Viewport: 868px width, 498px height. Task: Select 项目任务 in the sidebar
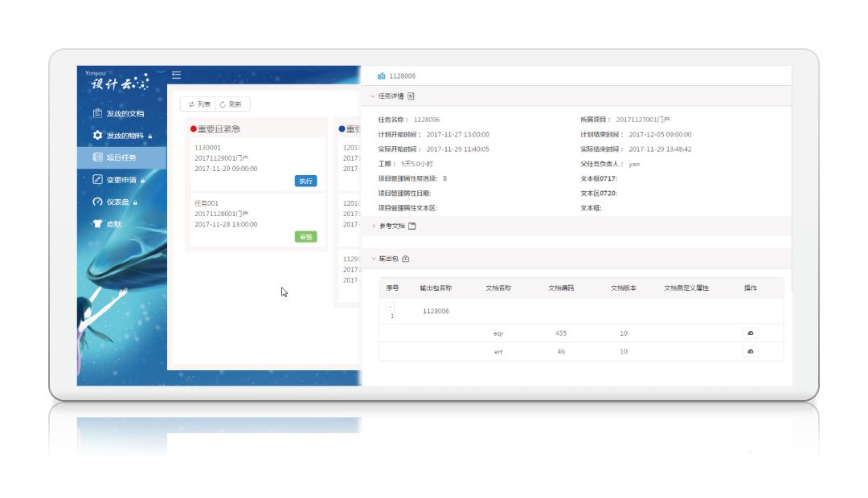(x=126, y=157)
